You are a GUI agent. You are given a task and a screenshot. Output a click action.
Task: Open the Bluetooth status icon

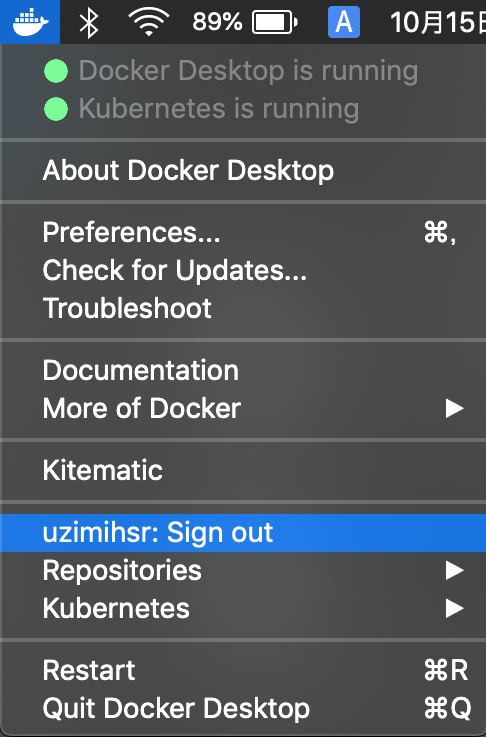tap(88, 22)
